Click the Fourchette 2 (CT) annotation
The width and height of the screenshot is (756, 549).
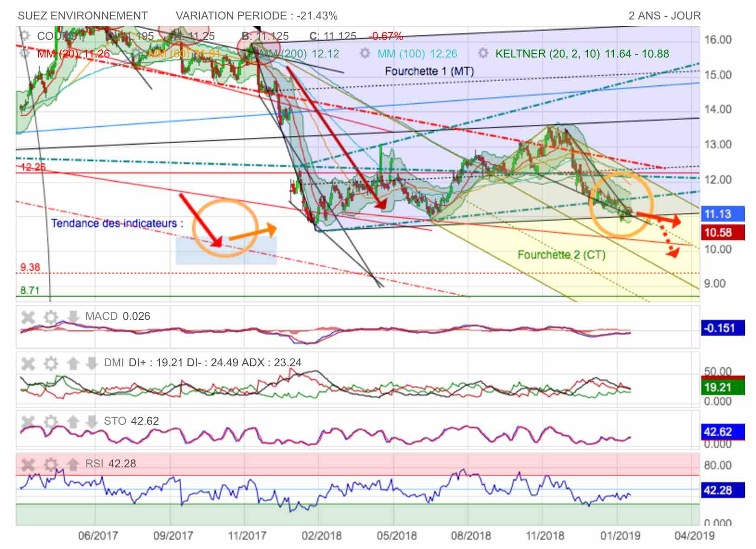point(561,255)
